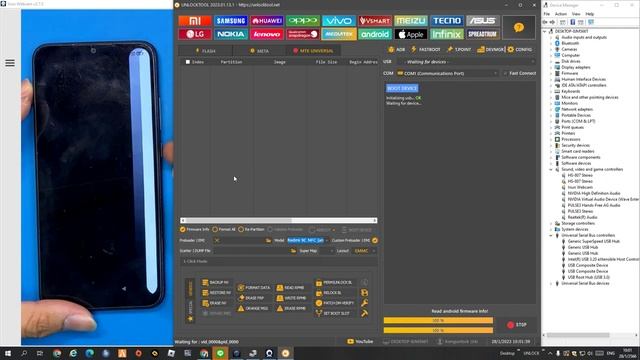This screenshot has height=360, width=640.
Task: Click the lower yellow progress bar
Action: tap(438, 330)
